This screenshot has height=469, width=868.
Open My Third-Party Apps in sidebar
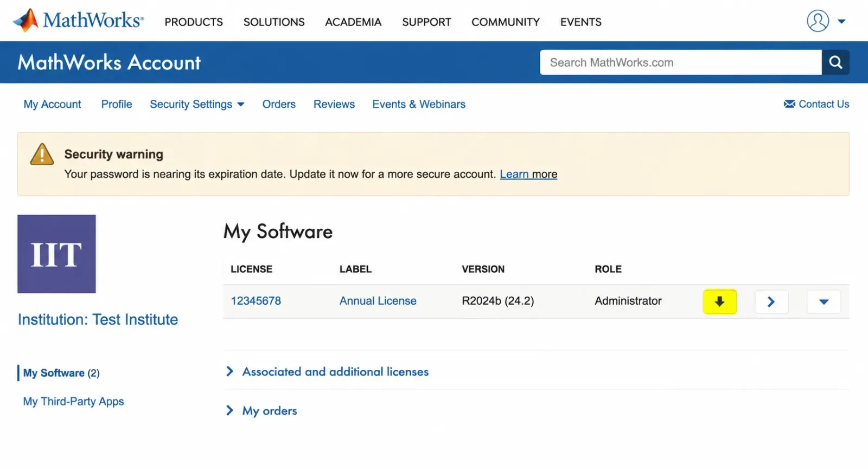click(73, 401)
